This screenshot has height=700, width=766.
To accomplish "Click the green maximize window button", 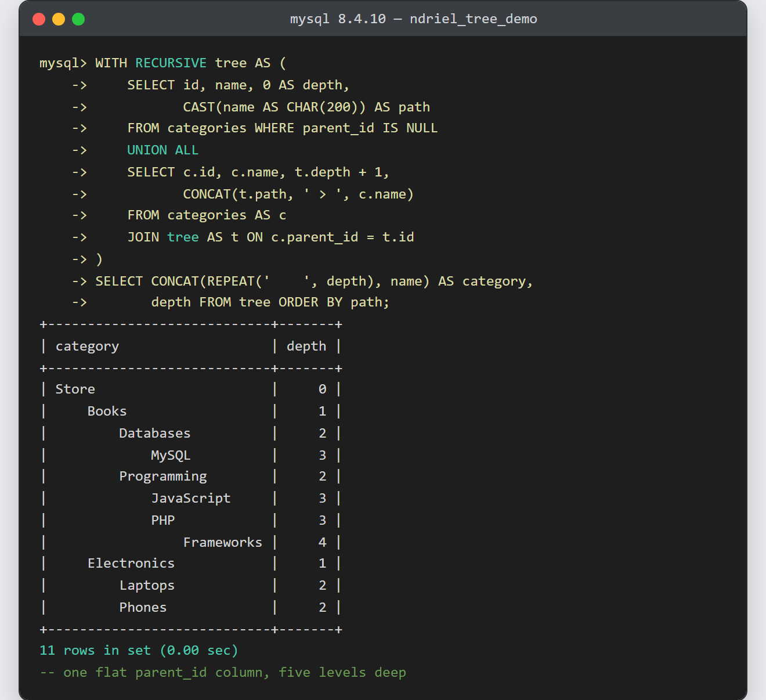I will (78, 19).
